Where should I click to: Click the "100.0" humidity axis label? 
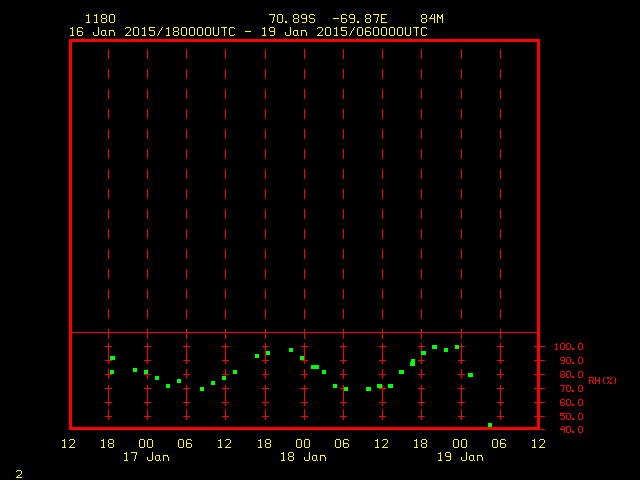point(569,347)
